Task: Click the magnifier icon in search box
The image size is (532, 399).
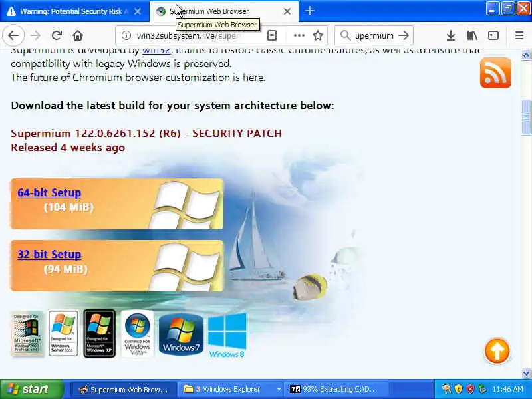Action: point(345,35)
